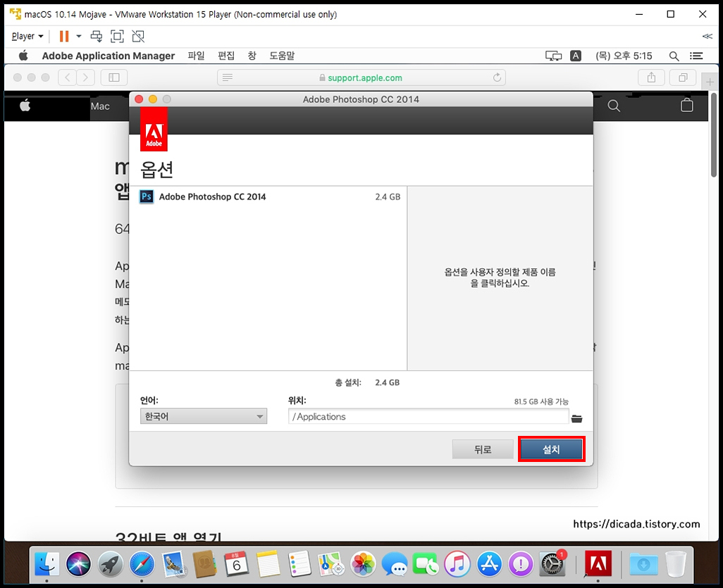Open Siri from the Dock
The width and height of the screenshot is (723, 588).
tap(78, 563)
